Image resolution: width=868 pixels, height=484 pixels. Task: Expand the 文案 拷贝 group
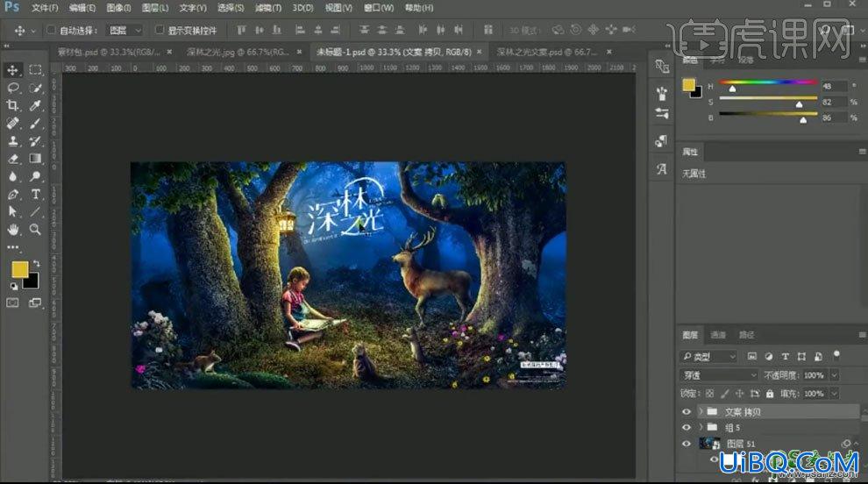[x=701, y=411]
